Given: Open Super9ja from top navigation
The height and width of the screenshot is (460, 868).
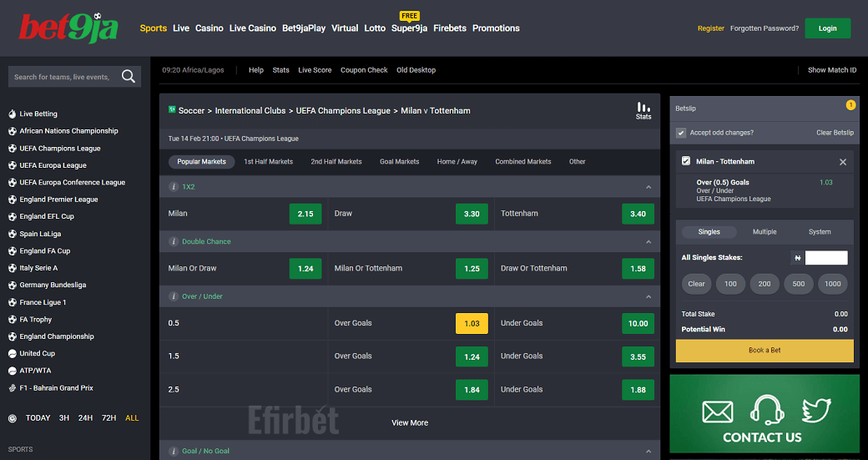Looking at the screenshot, I should (x=409, y=28).
